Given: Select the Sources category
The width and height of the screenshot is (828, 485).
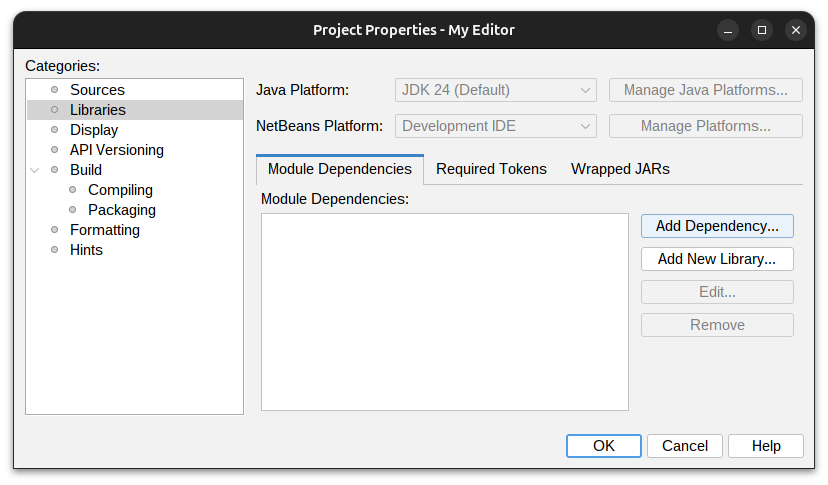Looking at the screenshot, I should tap(97, 90).
